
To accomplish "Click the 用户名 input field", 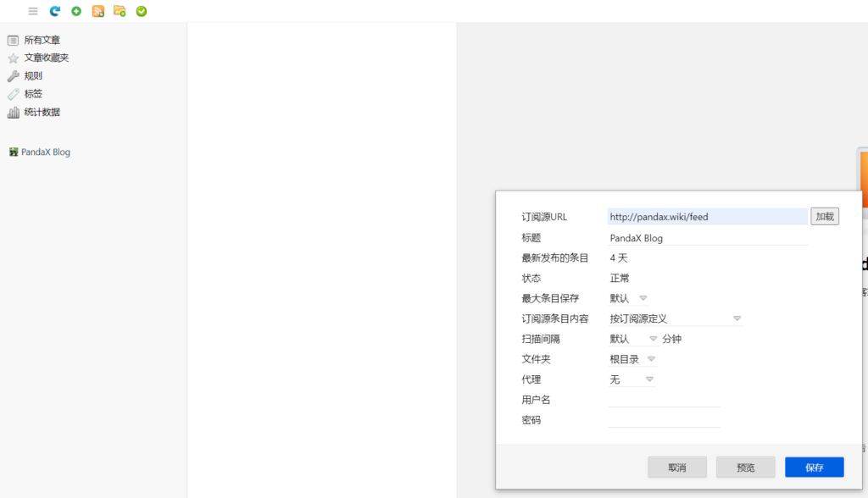I will pyautogui.click(x=664, y=400).
